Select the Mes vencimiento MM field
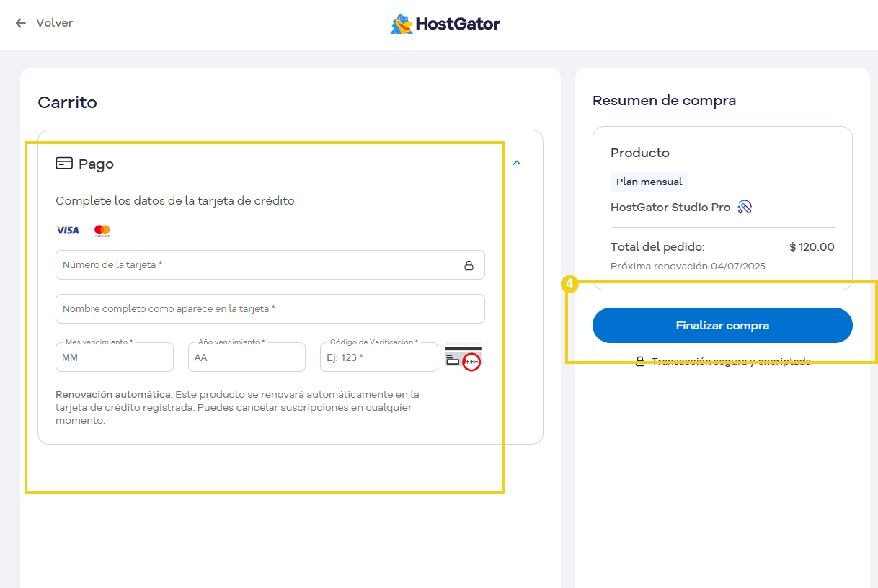 (115, 357)
